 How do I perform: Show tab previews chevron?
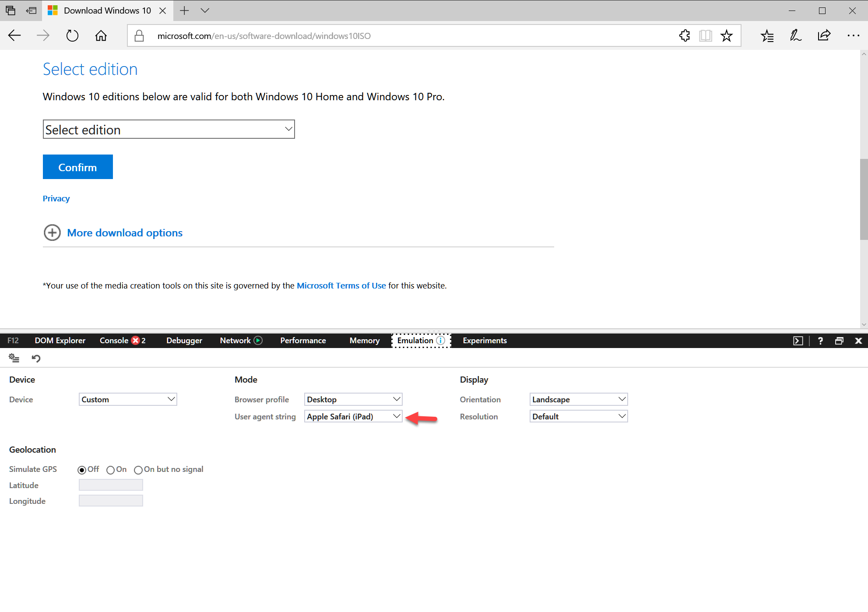(205, 11)
